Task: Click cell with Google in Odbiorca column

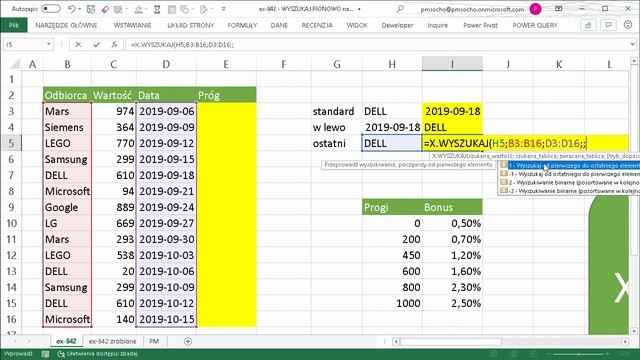Action: tap(67, 207)
